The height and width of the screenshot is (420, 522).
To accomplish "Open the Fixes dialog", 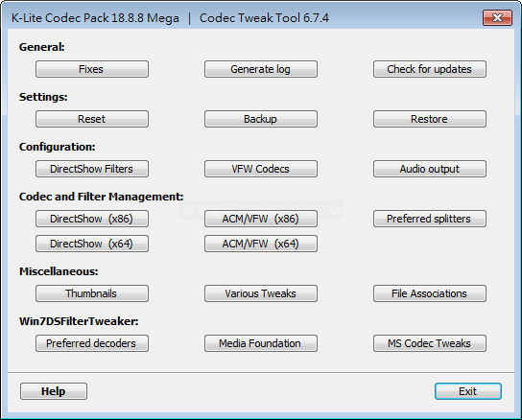I will pyautogui.click(x=92, y=69).
